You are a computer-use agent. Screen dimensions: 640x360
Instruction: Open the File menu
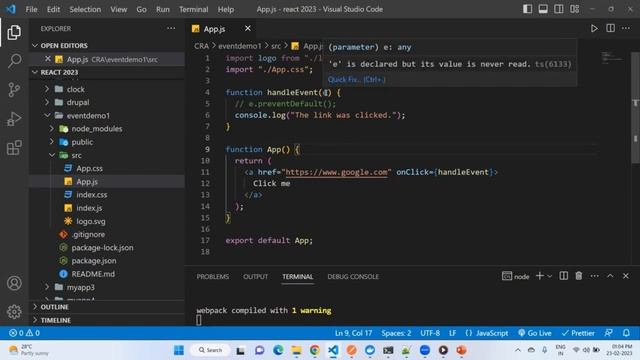pos(31,9)
